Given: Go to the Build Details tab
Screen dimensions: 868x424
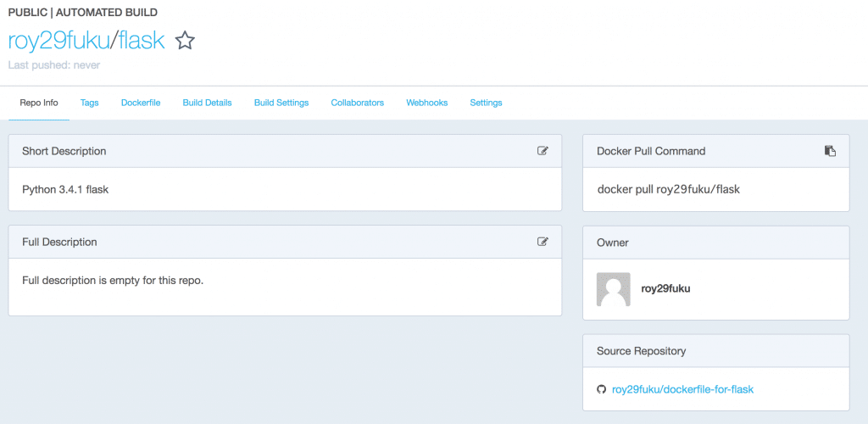Looking at the screenshot, I should [x=207, y=103].
